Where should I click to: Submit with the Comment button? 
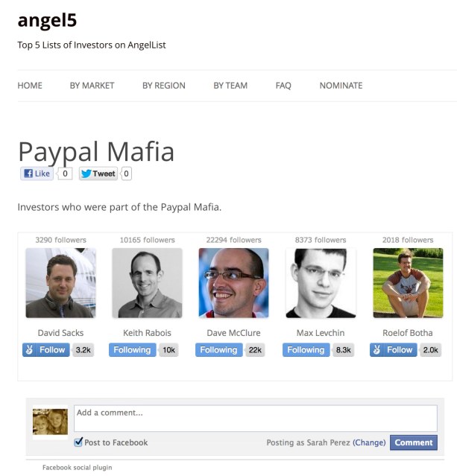point(414,442)
